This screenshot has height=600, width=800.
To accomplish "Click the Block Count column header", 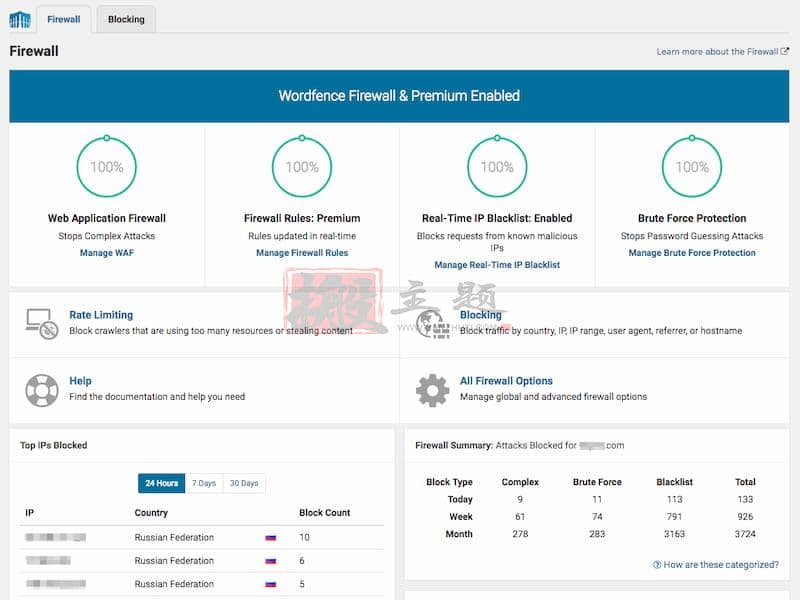I will point(324,513).
